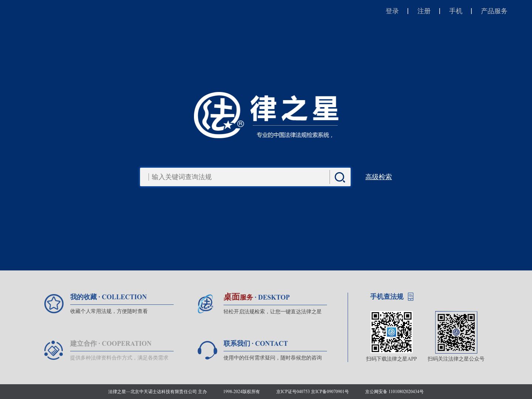The height and width of the screenshot is (399, 532).
Task: Open 建立合作 · COOPERATION heading
Action: coord(111,344)
